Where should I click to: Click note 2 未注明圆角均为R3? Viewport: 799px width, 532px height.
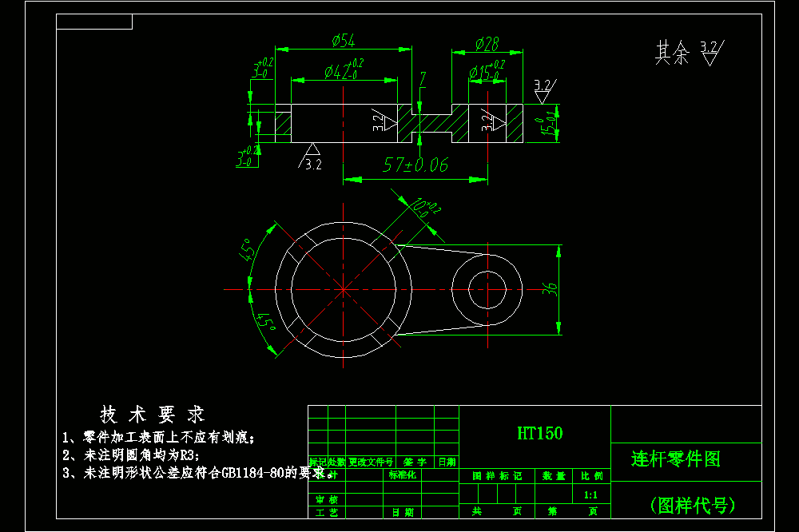click(130, 455)
